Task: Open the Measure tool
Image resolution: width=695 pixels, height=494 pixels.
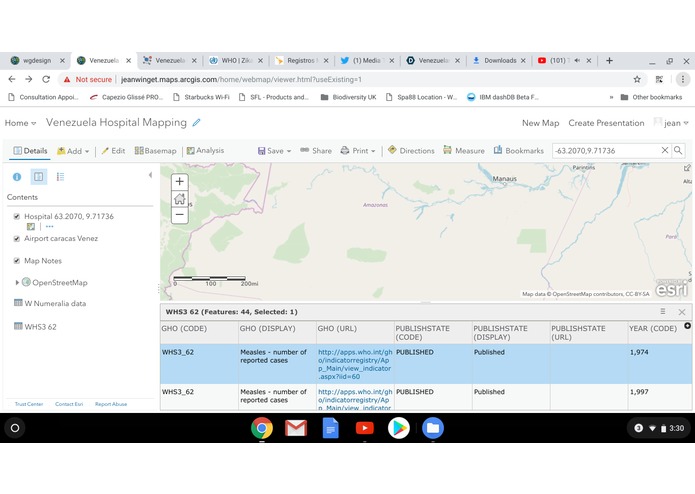Action: tap(464, 151)
